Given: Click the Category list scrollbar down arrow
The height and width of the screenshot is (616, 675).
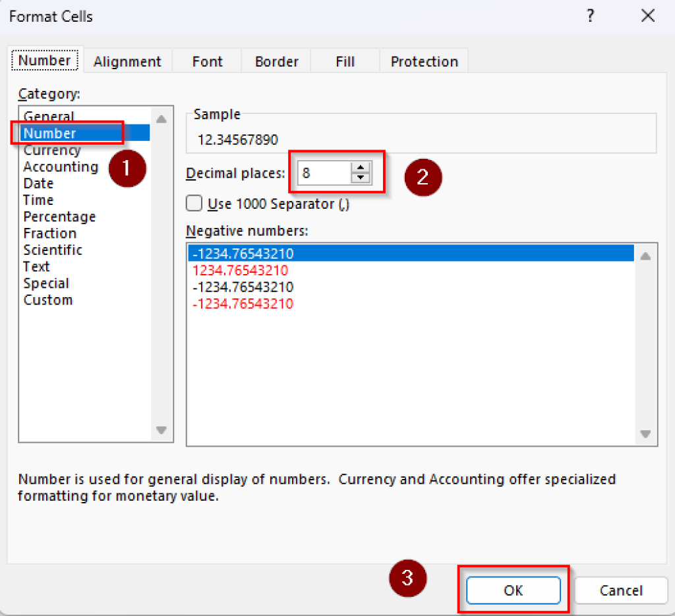Looking at the screenshot, I should [x=161, y=430].
